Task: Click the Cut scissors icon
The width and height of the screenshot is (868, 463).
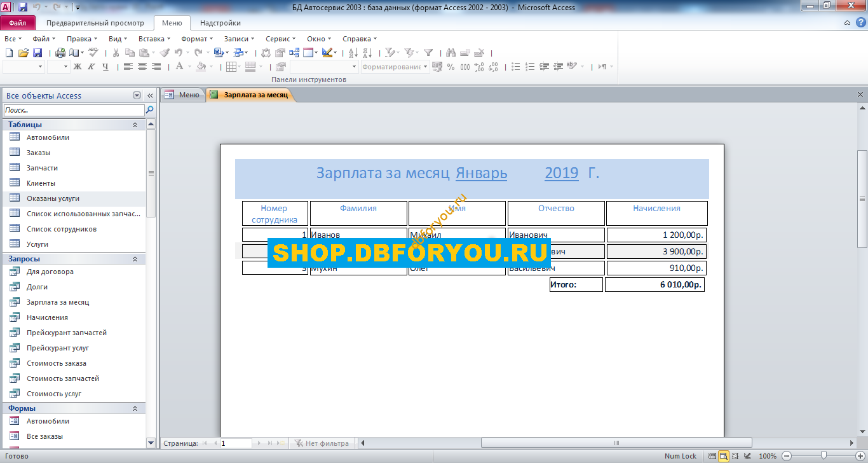Action: click(116, 53)
